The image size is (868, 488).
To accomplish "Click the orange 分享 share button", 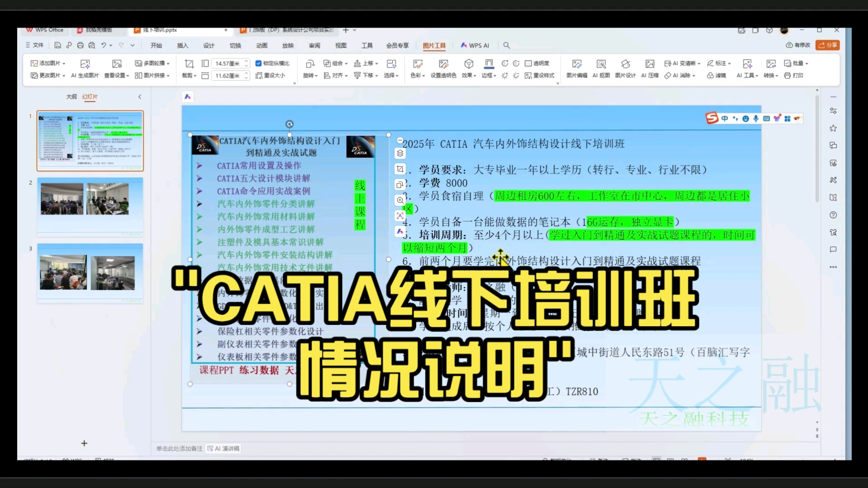I will [827, 45].
